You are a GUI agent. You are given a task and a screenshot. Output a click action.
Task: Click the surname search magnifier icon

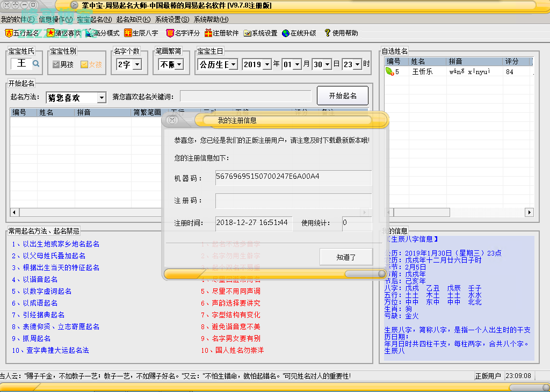[x=36, y=64]
